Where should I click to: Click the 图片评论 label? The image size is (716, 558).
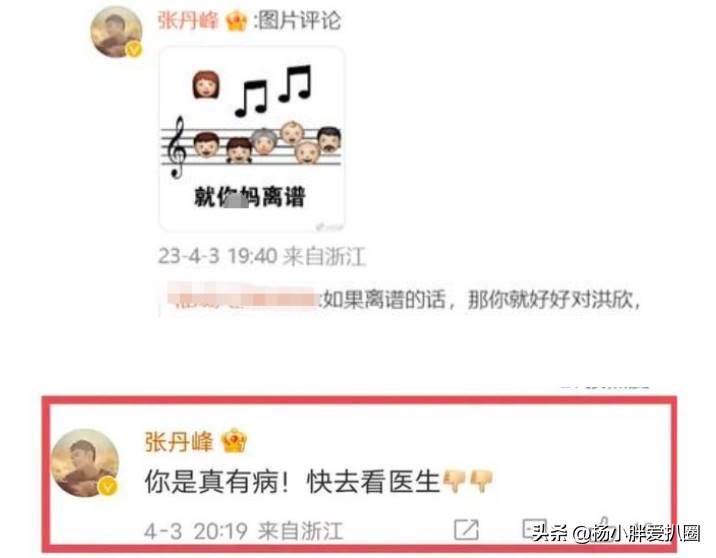tap(300, 20)
